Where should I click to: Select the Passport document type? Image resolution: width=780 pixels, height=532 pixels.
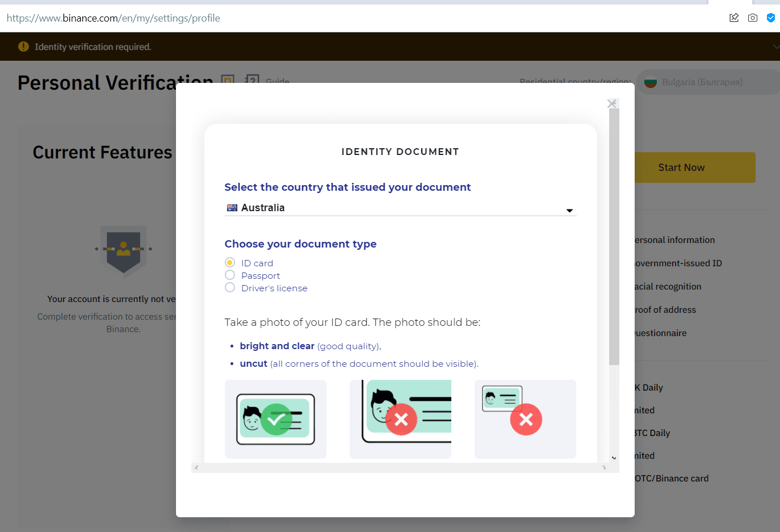point(230,275)
